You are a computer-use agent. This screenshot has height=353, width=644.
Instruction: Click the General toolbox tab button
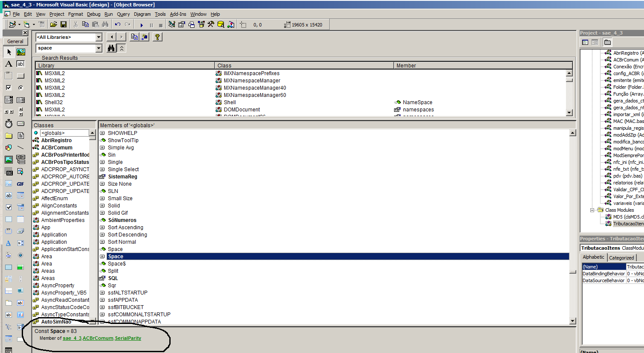click(x=15, y=41)
